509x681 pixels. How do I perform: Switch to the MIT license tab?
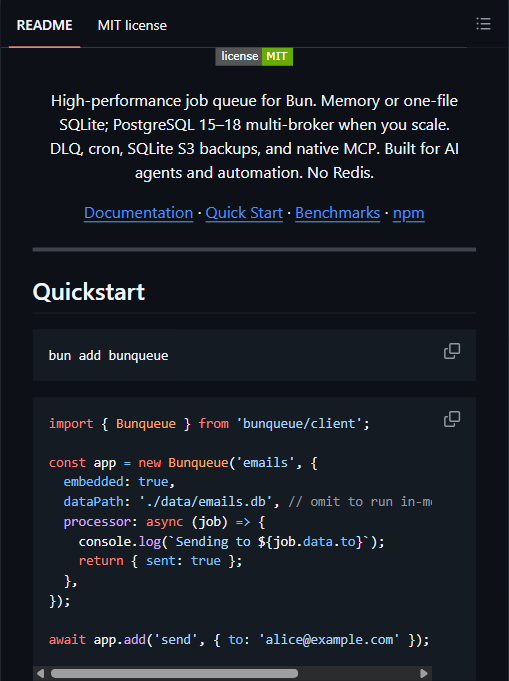click(x=132, y=25)
